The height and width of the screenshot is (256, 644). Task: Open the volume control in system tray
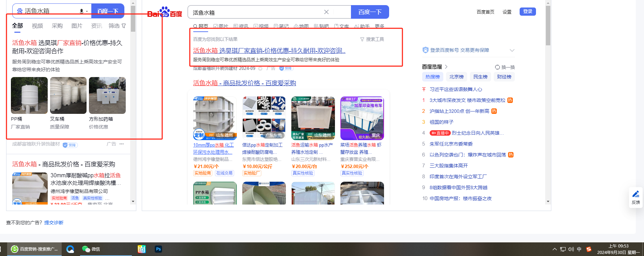[x=571, y=249]
